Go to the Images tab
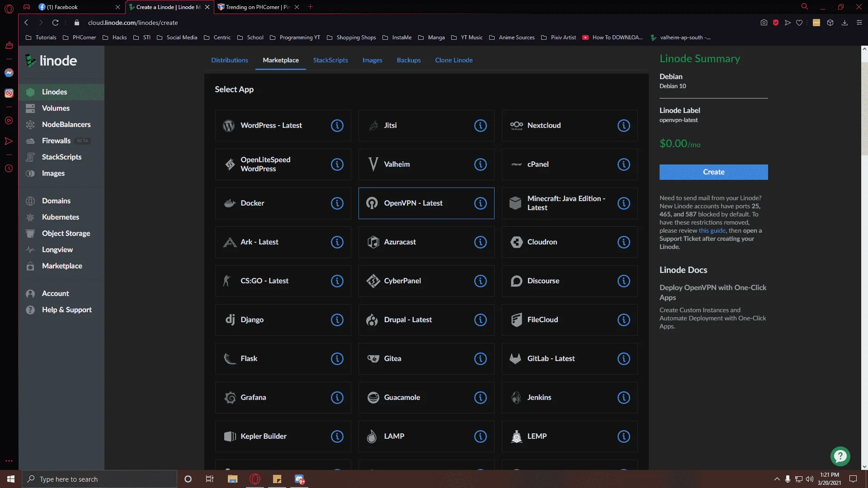 (372, 60)
